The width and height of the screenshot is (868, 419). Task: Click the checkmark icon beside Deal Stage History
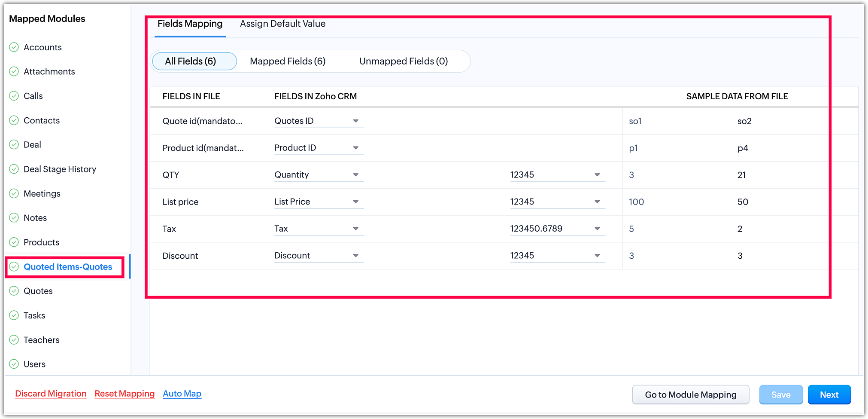[x=14, y=169]
